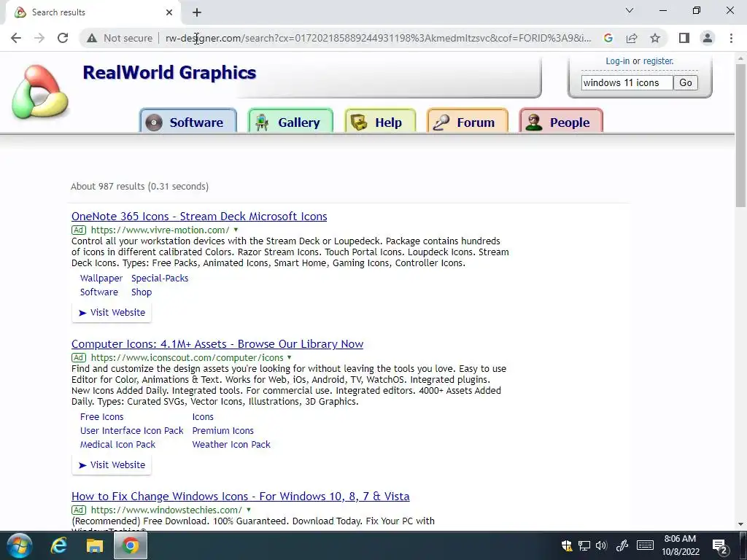This screenshot has width=747, height=560.
Task: Click the Google icon in address bar
Action: click(608, 38)
